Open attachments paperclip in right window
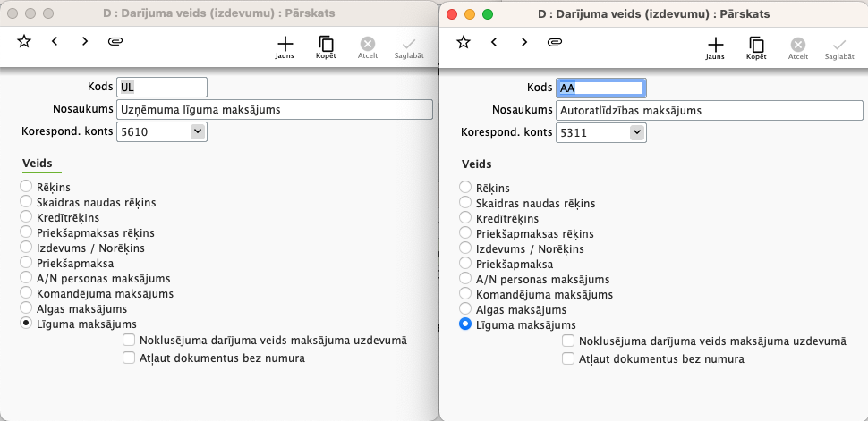Image resolution: width=868 pixels, height=421 pixels. tap(555, 42)
